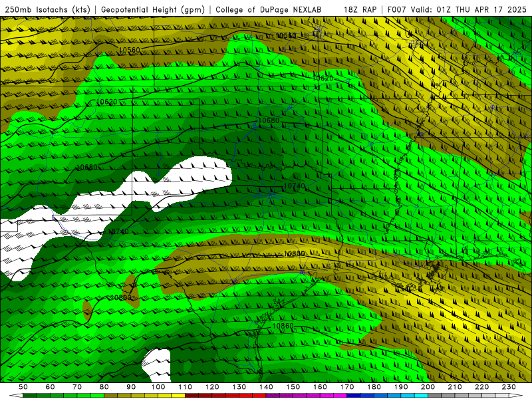Click the 160 value on the legend

[x=320, y=387]
